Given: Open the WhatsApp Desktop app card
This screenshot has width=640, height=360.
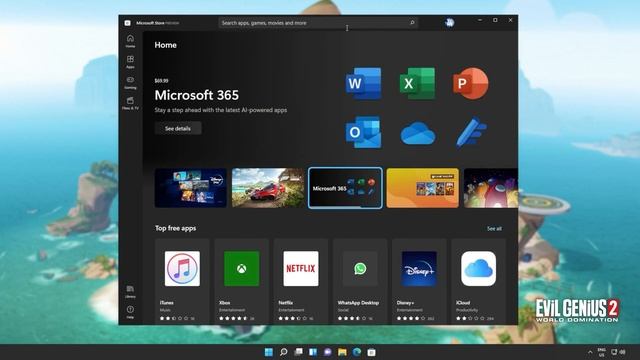Looking at the screenshot, I should [360, 282].
